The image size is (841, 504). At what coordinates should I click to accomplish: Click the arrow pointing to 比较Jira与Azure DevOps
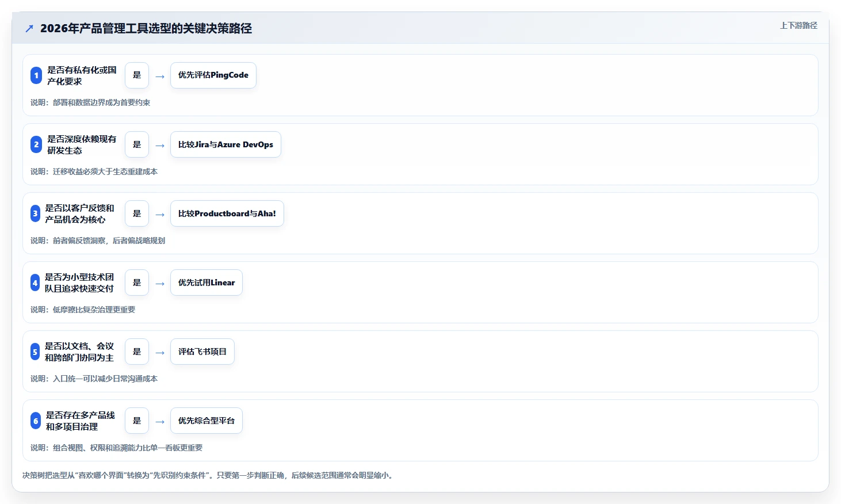160,146
